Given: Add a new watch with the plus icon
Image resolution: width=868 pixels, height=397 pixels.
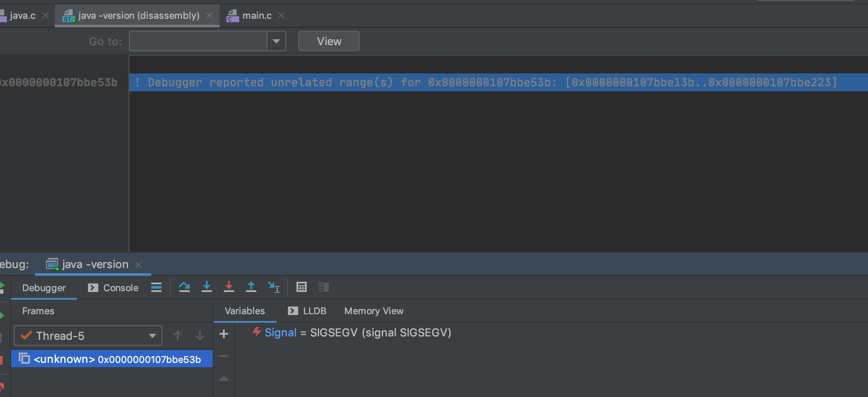Looking at the screenshot, I should click(224, 334).
